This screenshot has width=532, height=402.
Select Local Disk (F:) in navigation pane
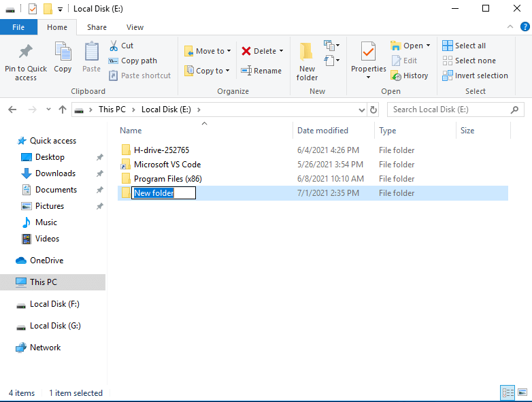click(x=54, y=304)
